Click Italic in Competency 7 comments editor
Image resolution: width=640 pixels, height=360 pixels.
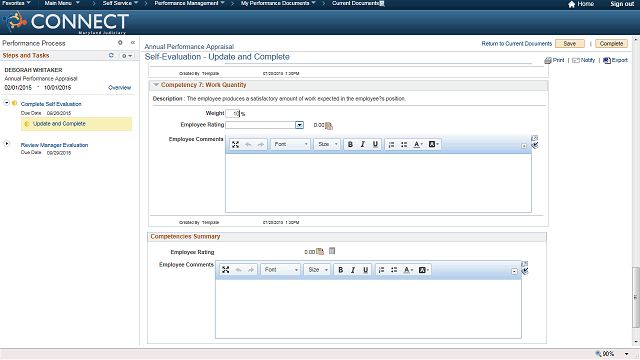pos(362,144)
